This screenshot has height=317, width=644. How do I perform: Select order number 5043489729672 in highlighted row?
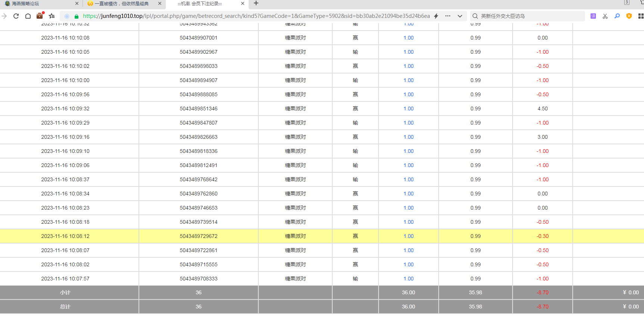(199, 236)
